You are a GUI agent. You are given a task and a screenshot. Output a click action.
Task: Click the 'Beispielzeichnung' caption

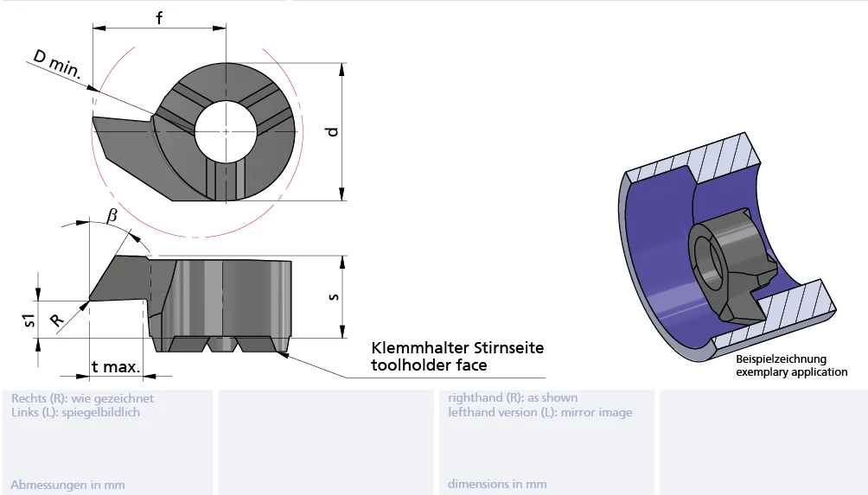(781, 359)
